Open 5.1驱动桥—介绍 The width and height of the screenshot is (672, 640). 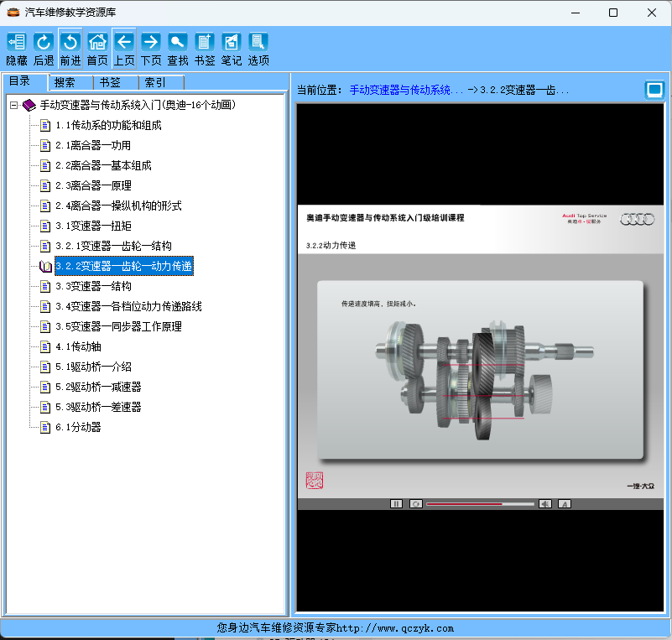click(93, 367)
